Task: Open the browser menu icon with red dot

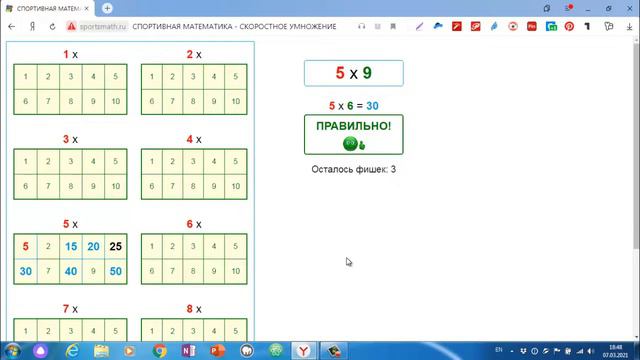Action: (569, 8)
